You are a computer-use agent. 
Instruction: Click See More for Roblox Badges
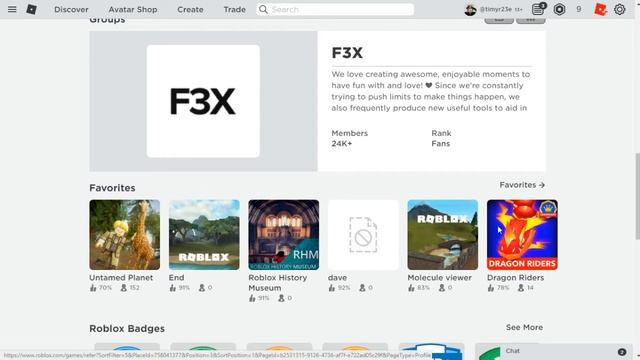524,327
